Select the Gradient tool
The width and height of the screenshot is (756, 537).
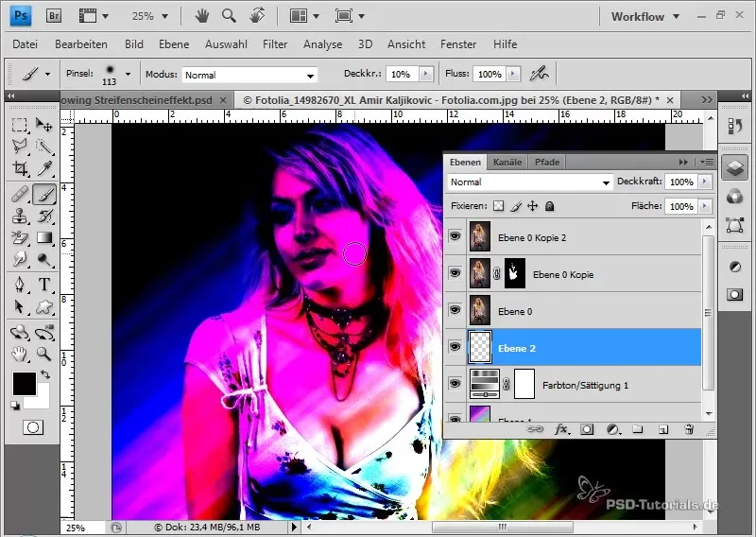(x=44, y=238)
